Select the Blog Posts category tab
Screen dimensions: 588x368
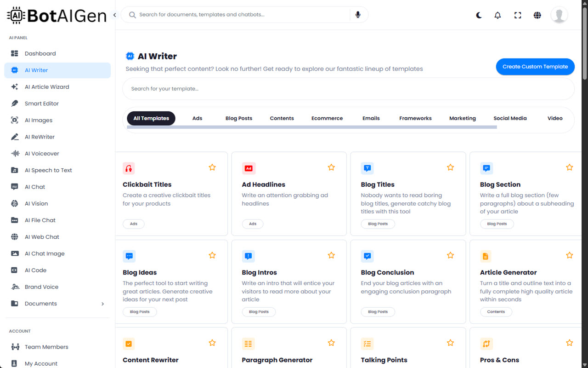pyautogui.click(x=238, y=118)
